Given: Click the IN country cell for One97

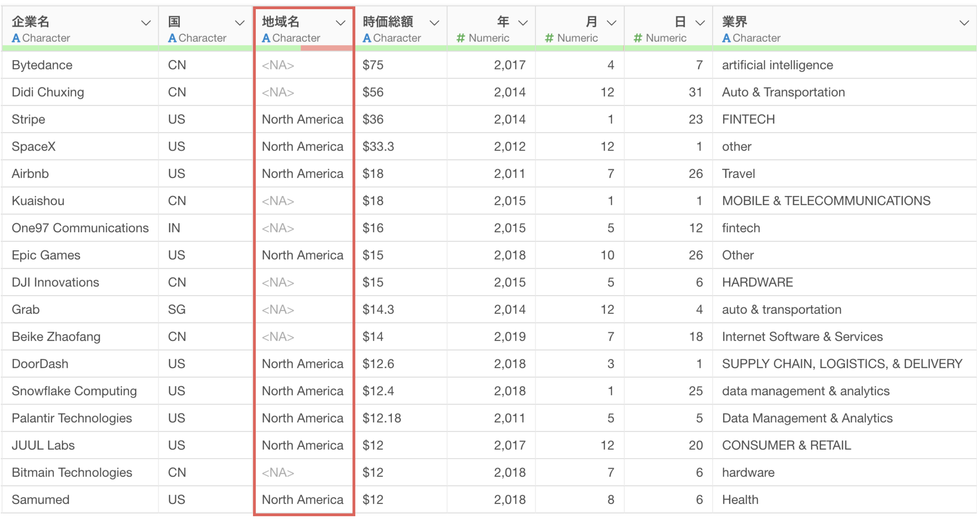Looking at the screenshot, I should pos(206,228).
